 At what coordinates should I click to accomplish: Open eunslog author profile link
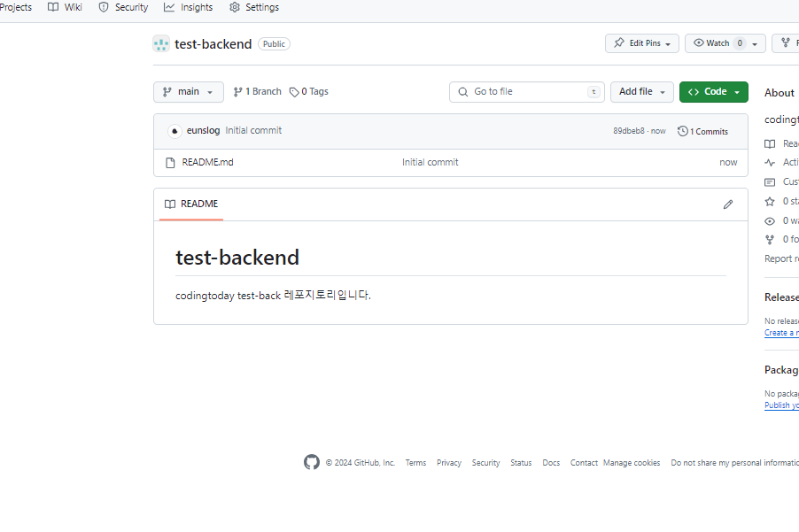(x=204, y=130)
